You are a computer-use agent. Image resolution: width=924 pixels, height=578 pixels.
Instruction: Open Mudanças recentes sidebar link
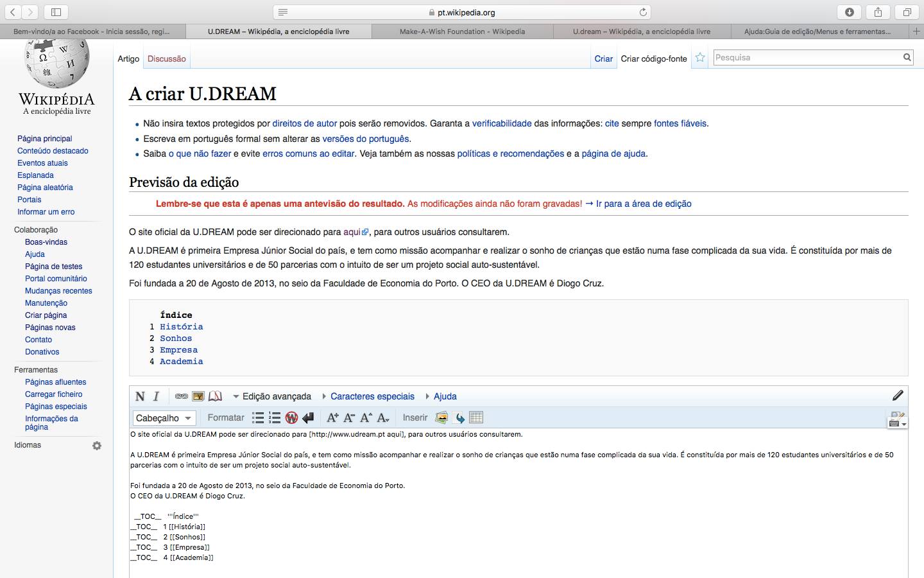click(x=58, y=291)
